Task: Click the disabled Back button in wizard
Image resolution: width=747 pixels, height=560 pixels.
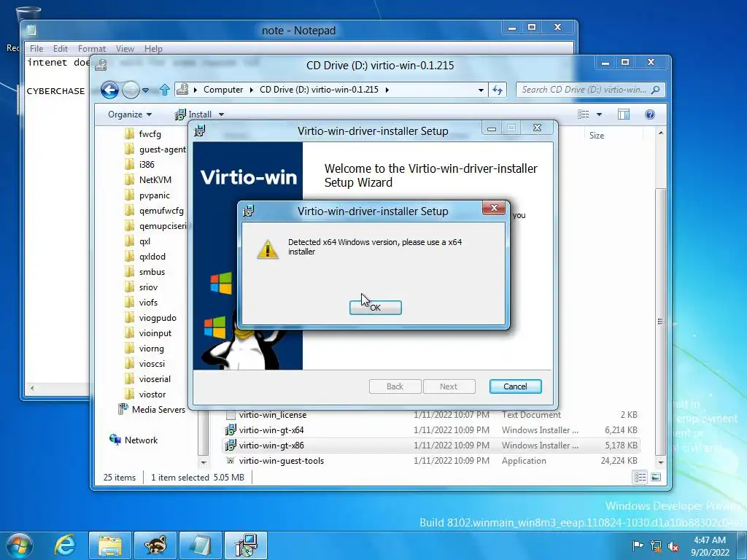Action: point(395,386)
